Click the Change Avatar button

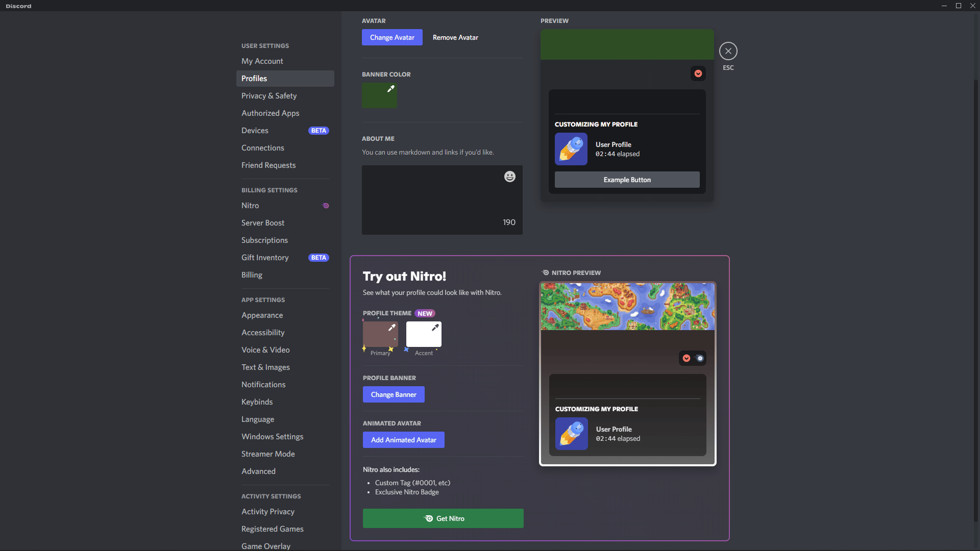[x=392, y=37]
